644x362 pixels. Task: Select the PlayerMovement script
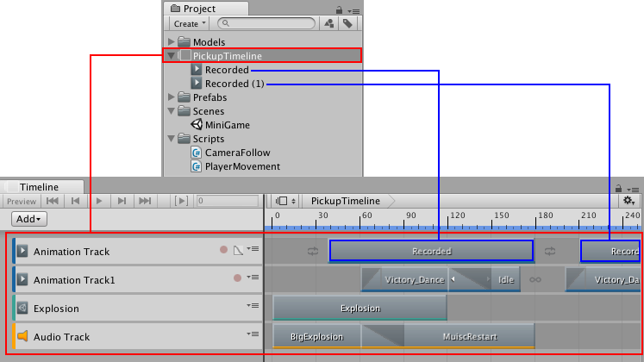(x=242, y=166)
